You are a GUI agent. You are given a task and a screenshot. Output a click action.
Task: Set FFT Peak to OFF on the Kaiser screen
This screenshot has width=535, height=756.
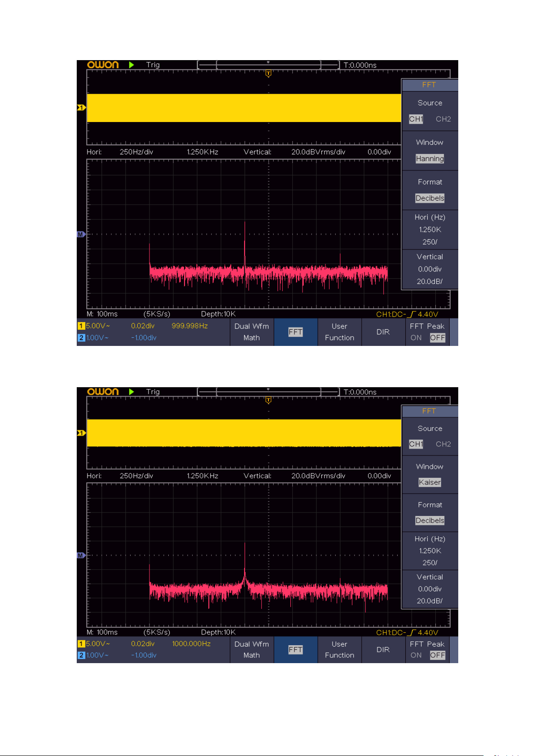[438, 655]
